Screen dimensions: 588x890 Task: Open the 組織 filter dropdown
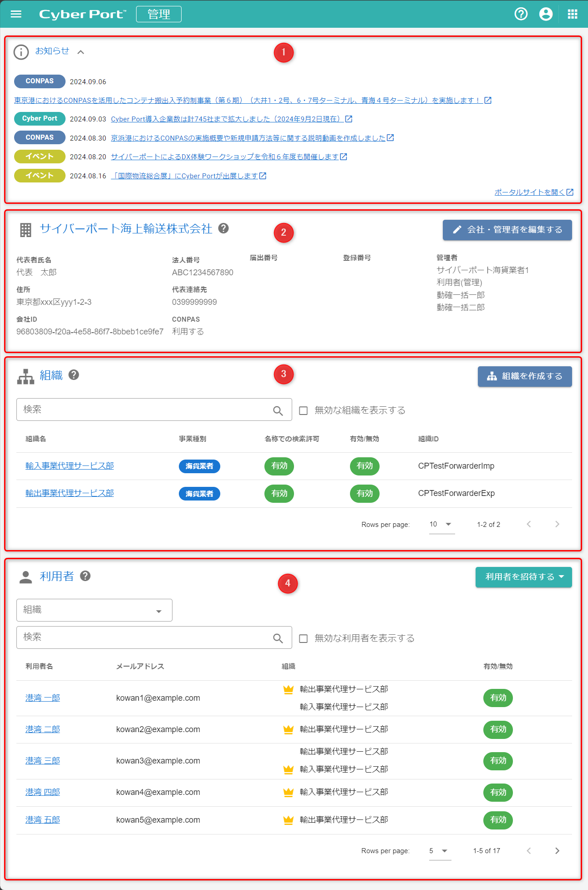click(94, 610)
